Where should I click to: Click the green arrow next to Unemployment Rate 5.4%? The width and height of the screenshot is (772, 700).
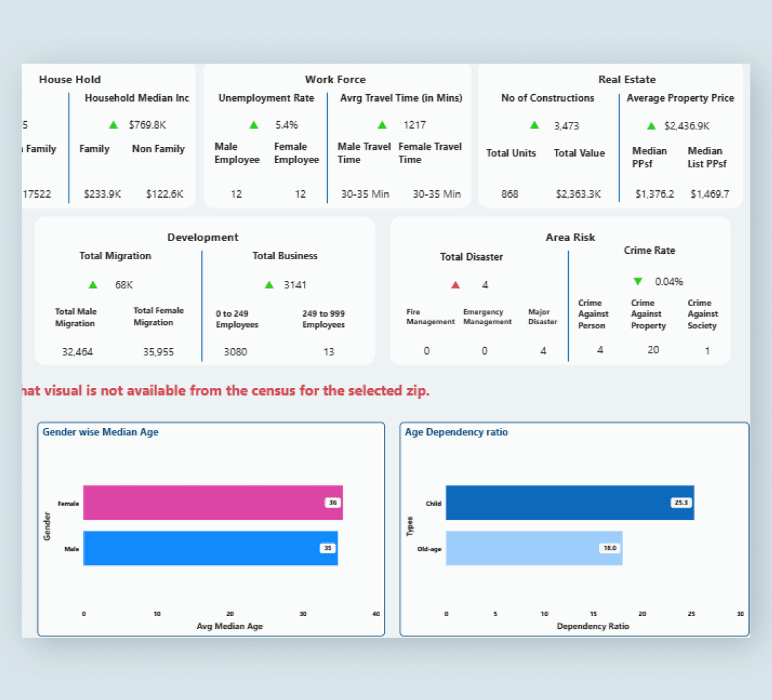[x=254, y=125]
